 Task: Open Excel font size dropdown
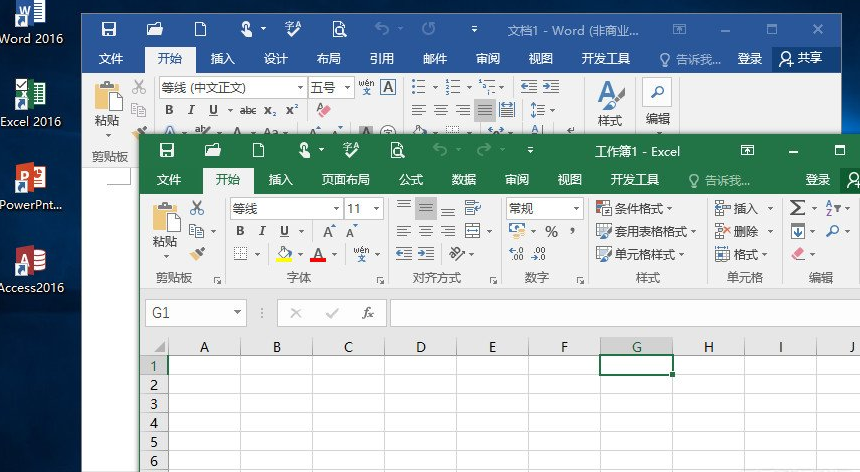pyautogui.click(x=376, y=208)
